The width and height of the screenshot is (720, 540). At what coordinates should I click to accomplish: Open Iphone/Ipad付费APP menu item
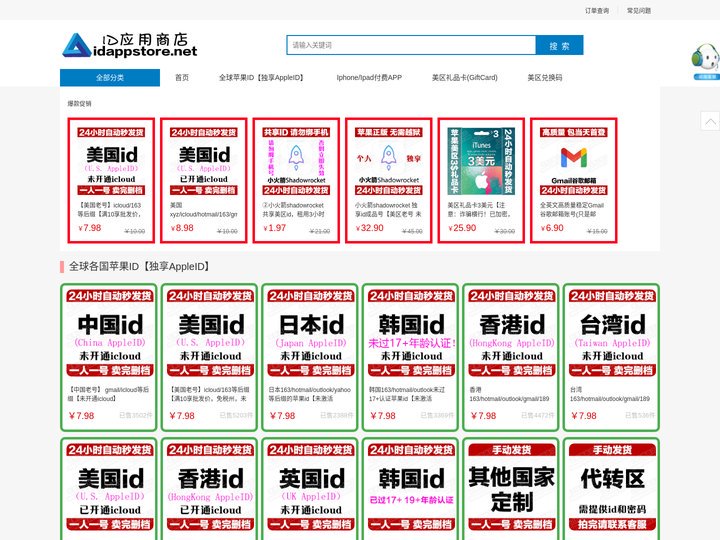(369, 78)
